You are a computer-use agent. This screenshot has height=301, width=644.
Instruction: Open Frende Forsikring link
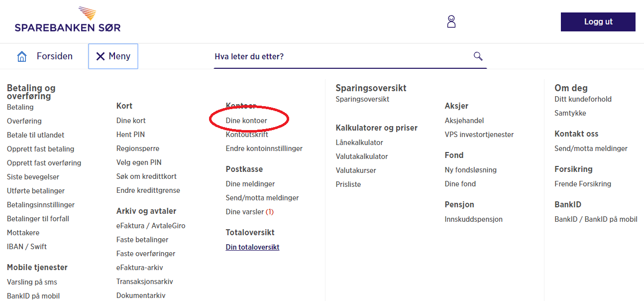(582, 184)
